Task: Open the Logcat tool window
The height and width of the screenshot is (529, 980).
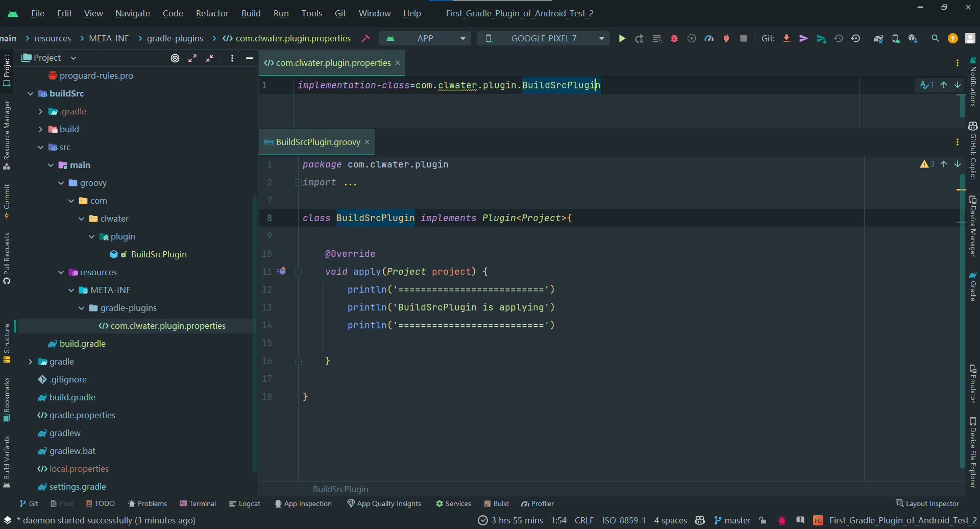Action: (x=245, y=503)
